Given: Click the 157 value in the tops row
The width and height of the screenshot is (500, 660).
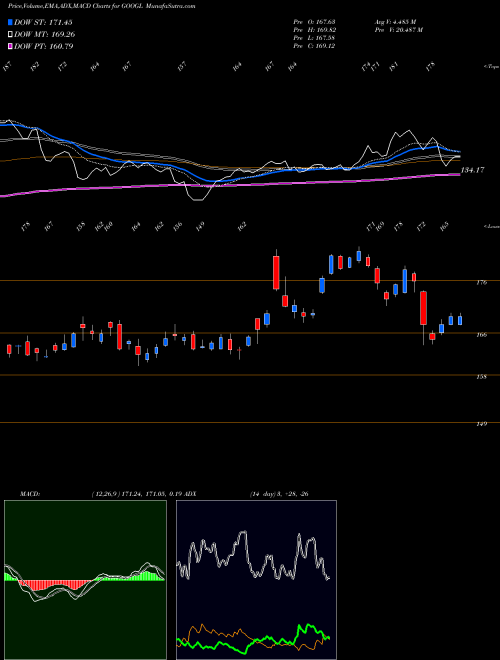Looking at the screenshot, I should pos(181,66).
